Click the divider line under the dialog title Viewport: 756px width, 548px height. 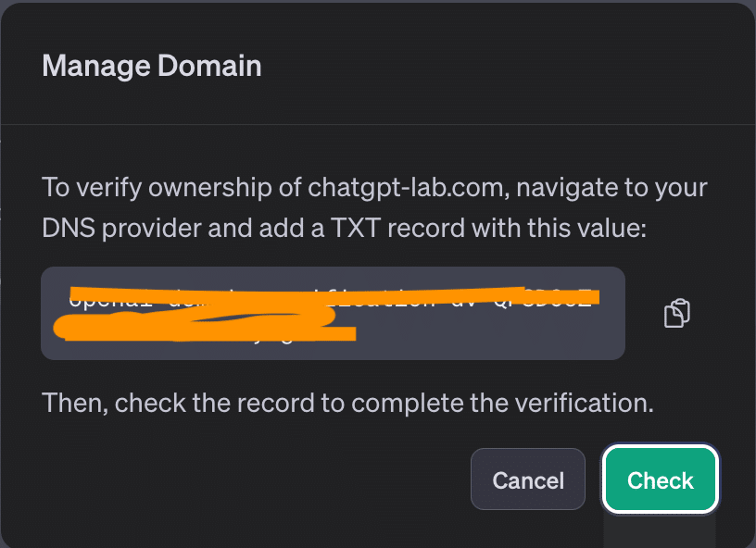point(378,124)
